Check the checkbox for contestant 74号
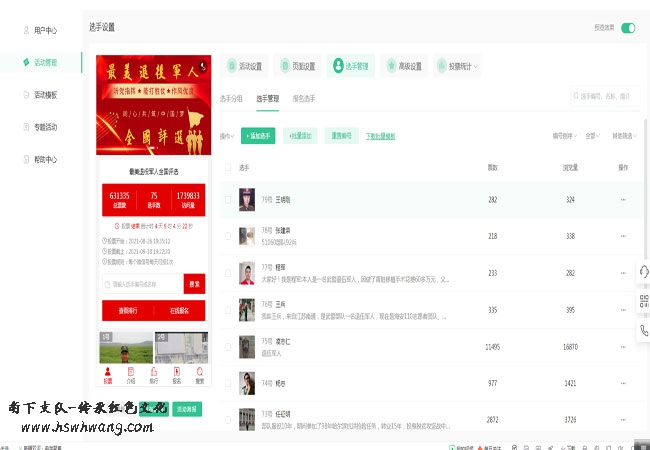 click(x=228, y=383)
